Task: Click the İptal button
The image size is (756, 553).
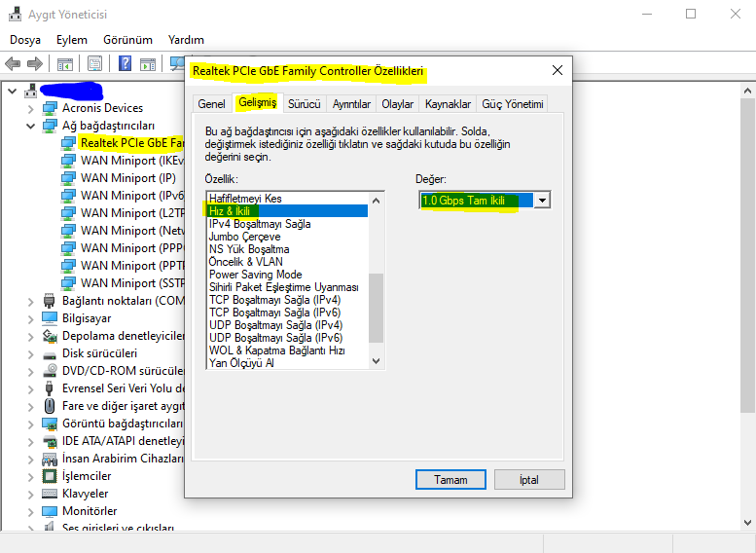Action: click(529, 480)
